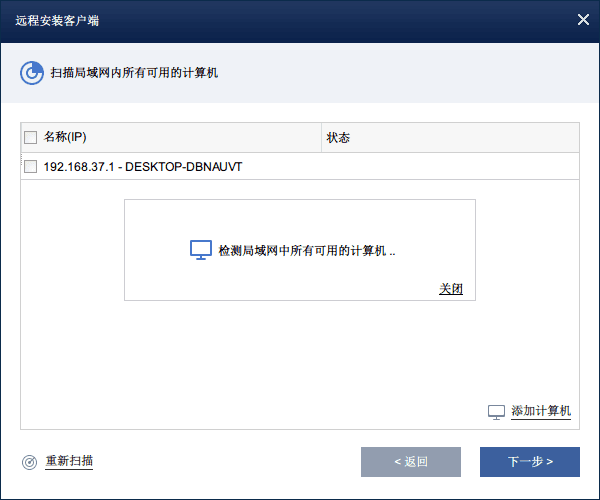The image size is (600, 500).
Task: Go back with the < 返回 button
Action: (x=411, y=462)
